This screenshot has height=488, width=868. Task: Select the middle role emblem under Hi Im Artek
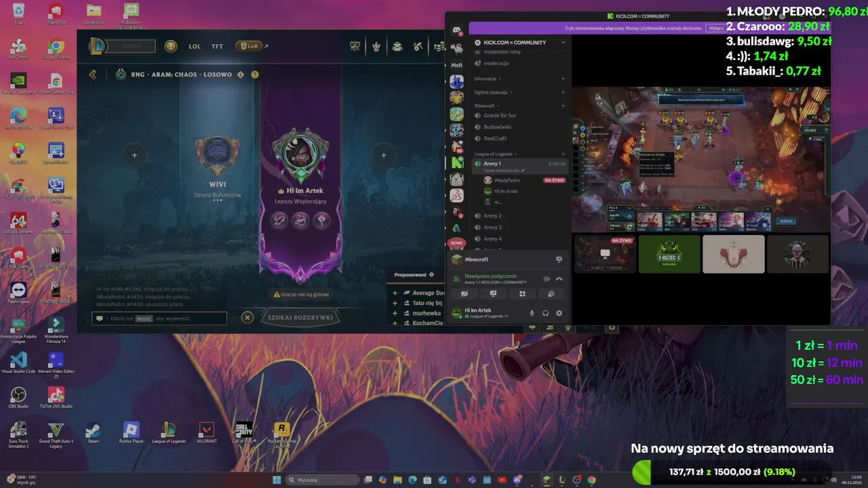300,220
